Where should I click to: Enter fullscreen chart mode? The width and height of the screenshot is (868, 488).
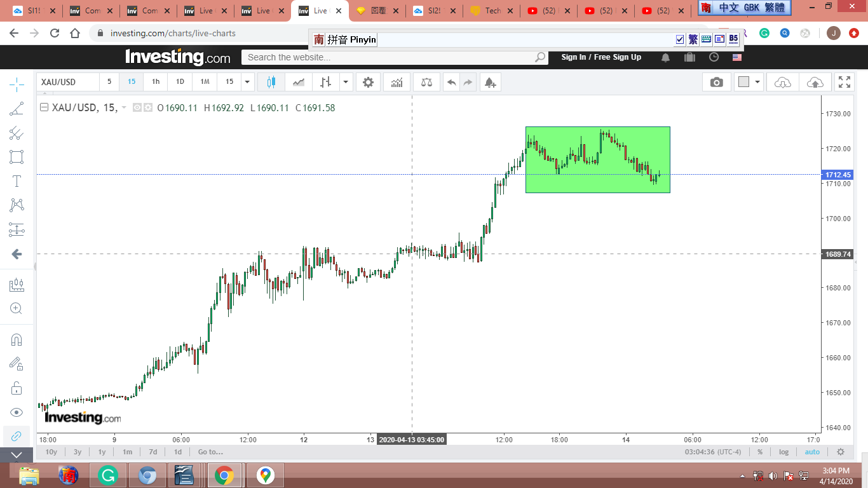click(x=844, y=82)
